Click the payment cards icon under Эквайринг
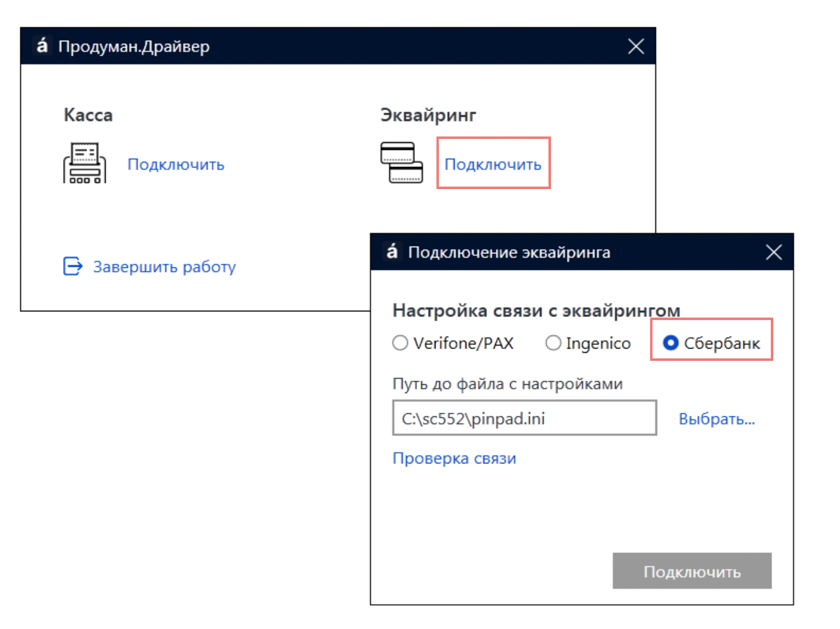Viewport: 840px width, 629px height. pyautogui.click(x=401, y=163)
